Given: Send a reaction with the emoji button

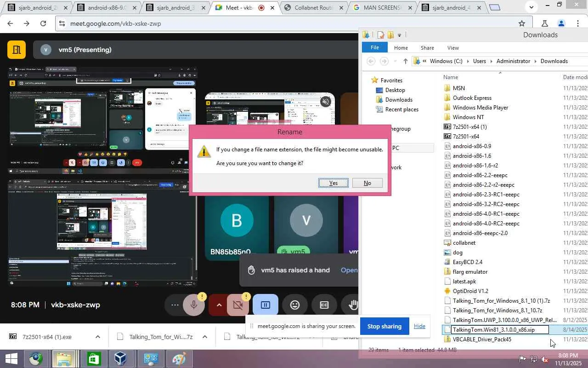Looking at the screenshot, I should (x=295, y=305).
